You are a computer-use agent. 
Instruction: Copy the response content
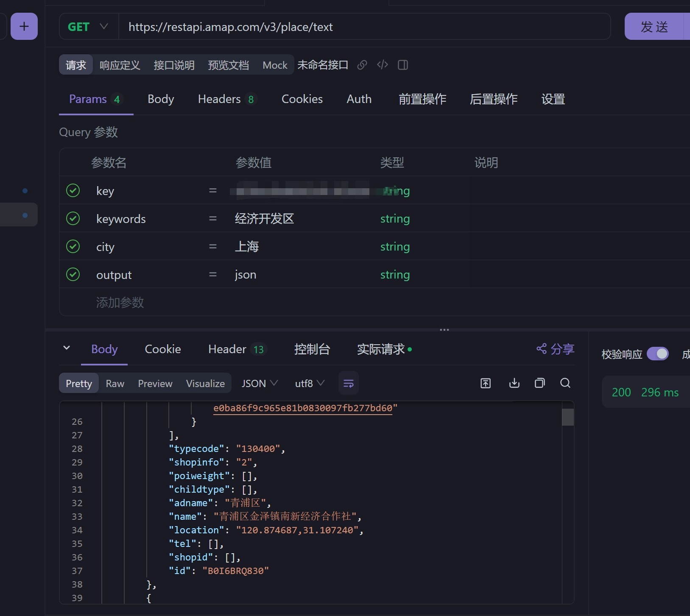pos(539,383)
